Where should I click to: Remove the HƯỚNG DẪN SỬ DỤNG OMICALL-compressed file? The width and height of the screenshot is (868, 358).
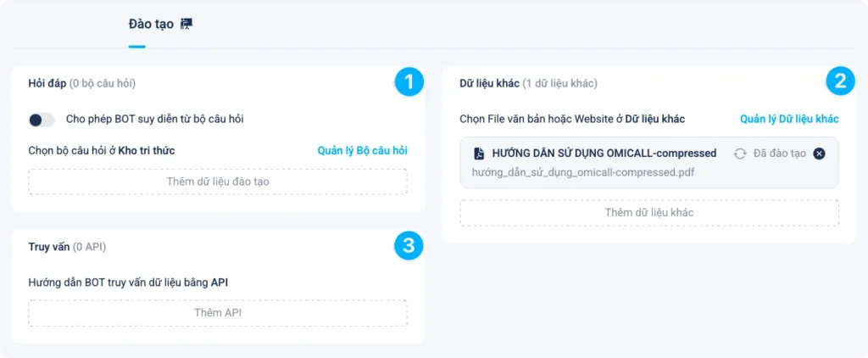pyautogui.click(x=820, y=154)
